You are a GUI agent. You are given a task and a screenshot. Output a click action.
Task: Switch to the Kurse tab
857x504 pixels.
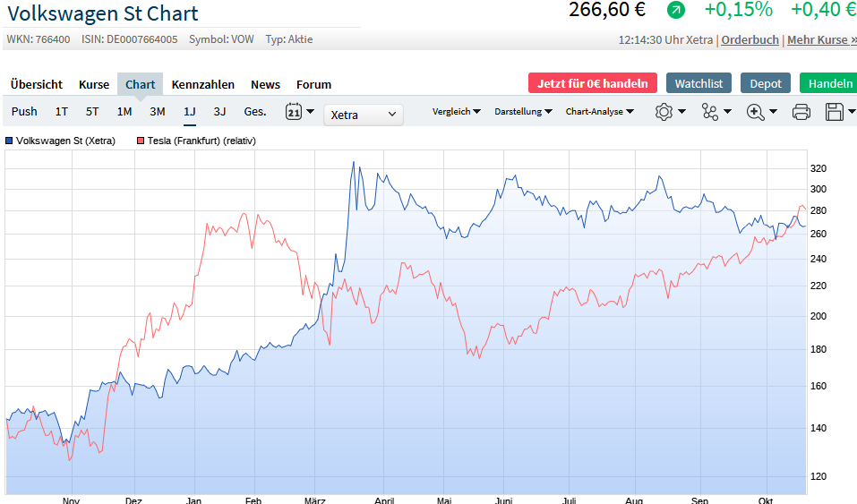(x=94, y=84)
